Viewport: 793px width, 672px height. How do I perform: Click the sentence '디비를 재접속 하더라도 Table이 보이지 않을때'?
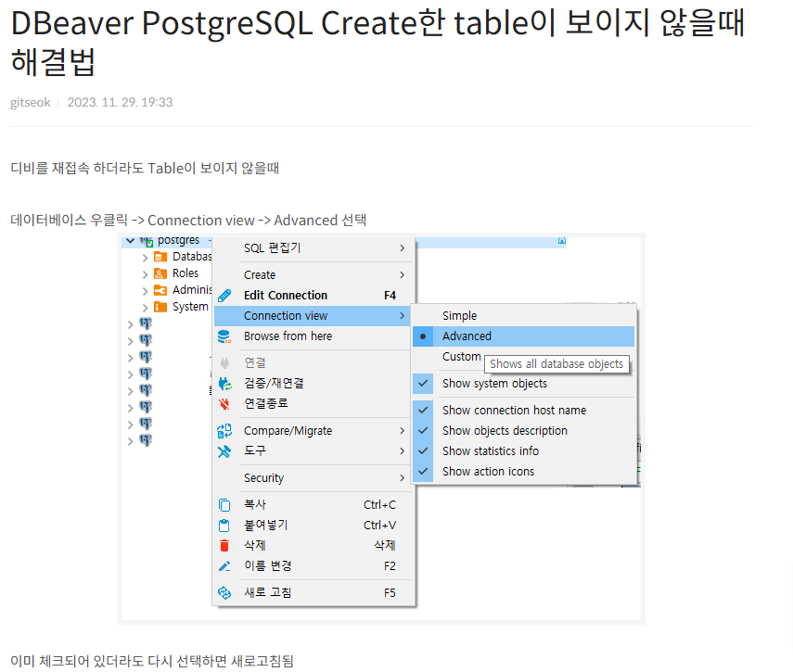point(145,169)
